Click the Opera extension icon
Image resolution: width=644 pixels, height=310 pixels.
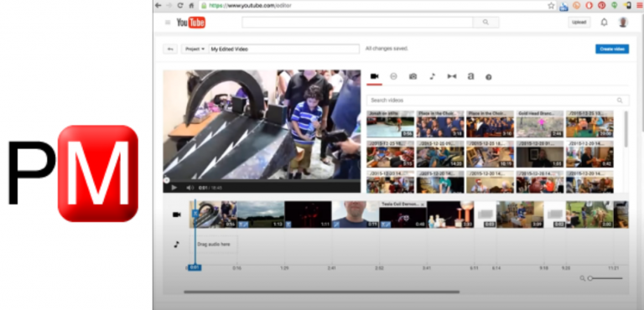589,5
